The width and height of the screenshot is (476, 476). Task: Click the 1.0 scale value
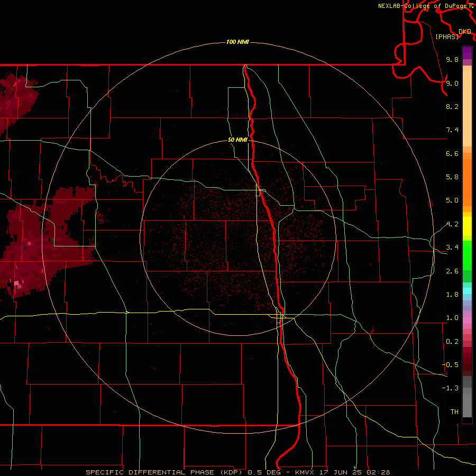(452, 318)
